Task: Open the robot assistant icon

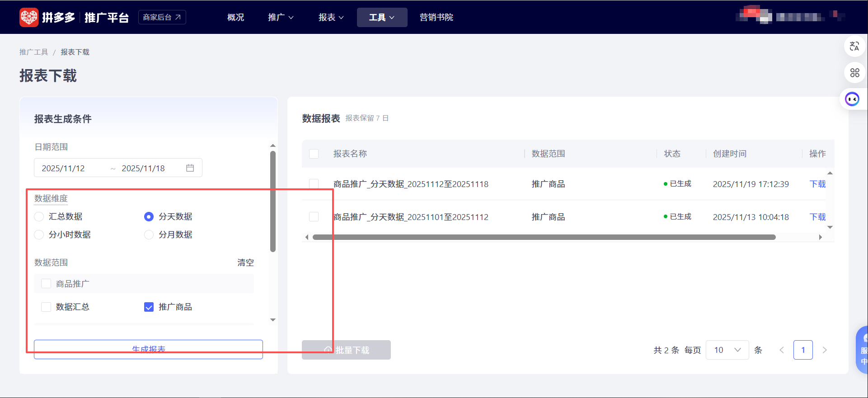Action: (x=852, y=99)
